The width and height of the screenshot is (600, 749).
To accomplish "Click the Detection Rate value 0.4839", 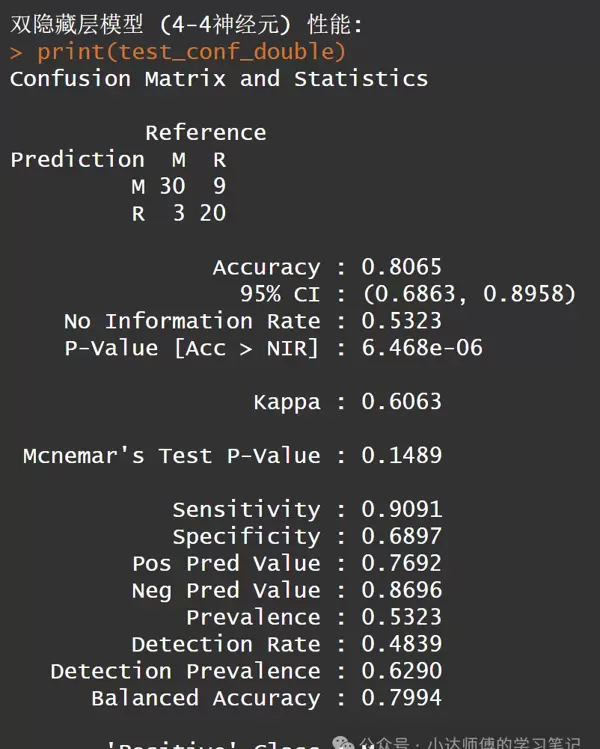I will pyautogui.click(x=401, y=644).
